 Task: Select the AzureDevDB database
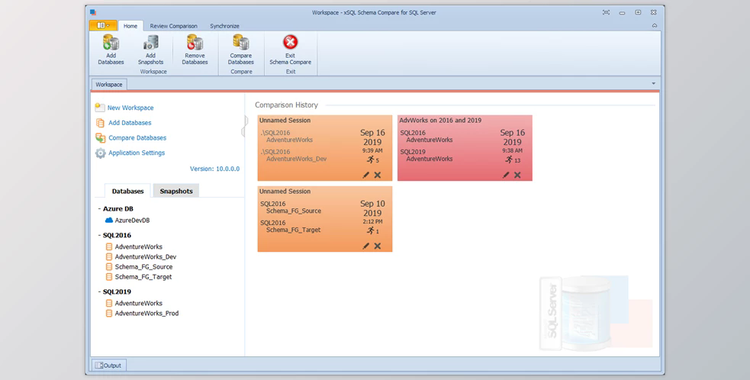(132, 220)
